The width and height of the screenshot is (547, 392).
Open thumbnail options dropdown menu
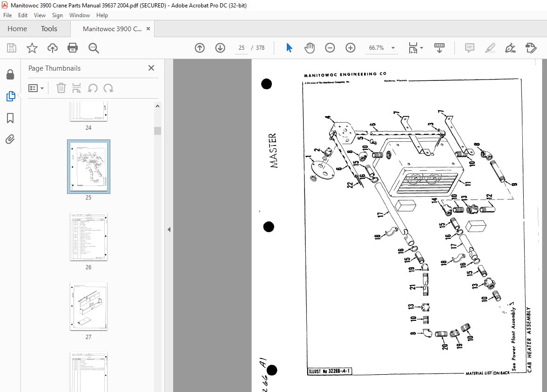click(36, 88)
